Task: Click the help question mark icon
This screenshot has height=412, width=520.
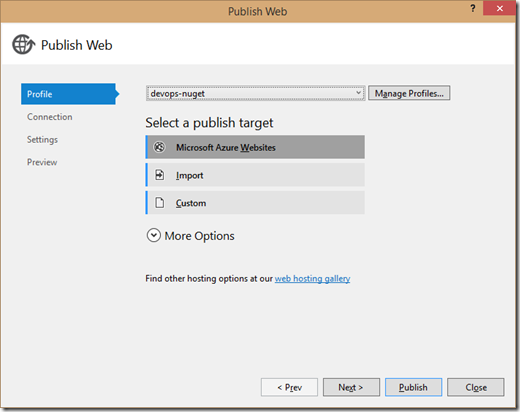Action: coord(473,9)
